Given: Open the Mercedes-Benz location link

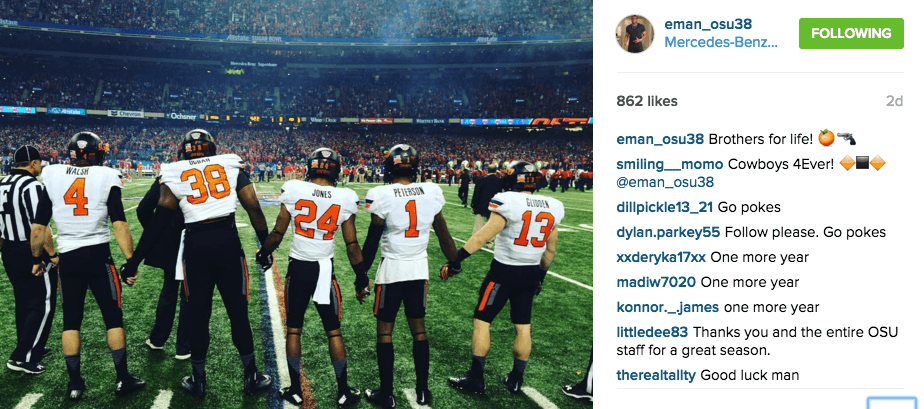Looking at the screenshot, I should click(721, 43).
